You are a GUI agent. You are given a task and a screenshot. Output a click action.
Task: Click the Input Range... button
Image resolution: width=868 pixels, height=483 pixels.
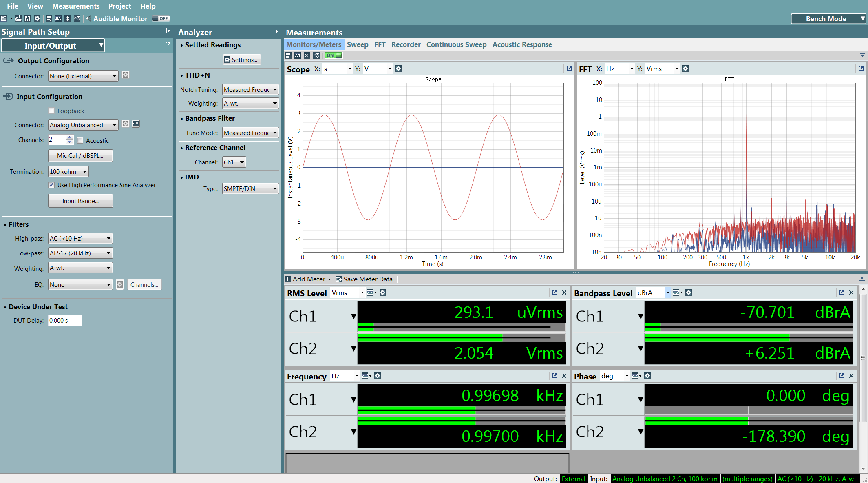[80, 201]
